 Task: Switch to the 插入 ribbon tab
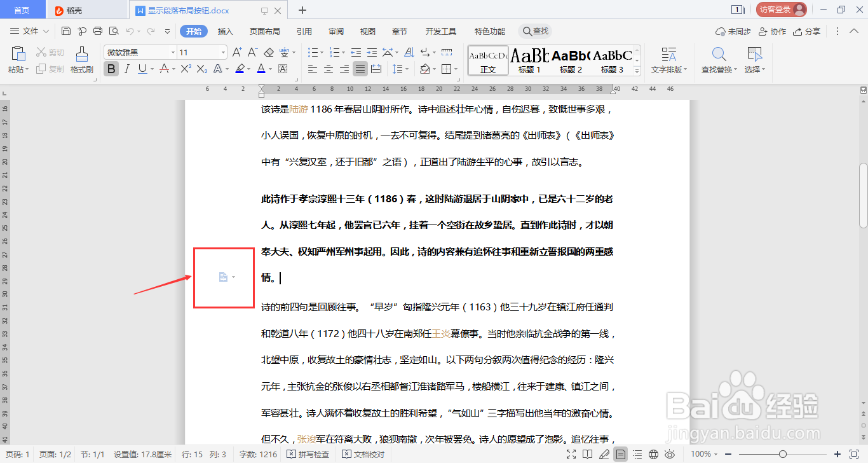tap(225, 31)
